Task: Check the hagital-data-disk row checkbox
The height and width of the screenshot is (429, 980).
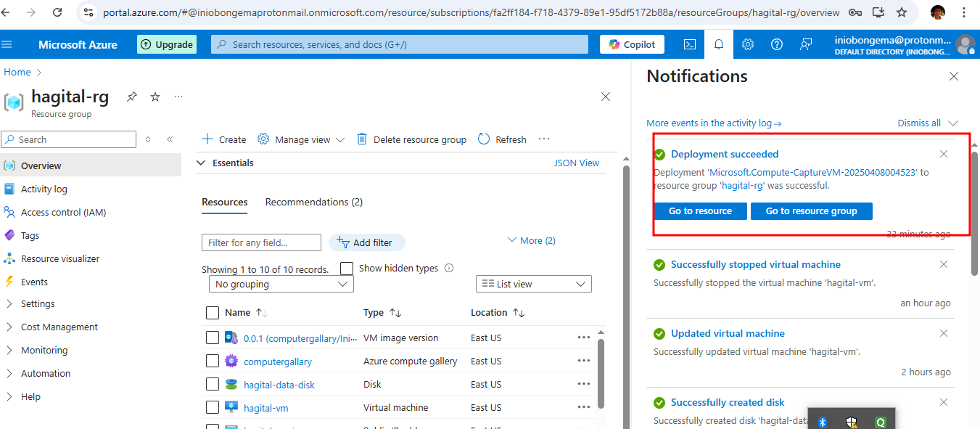Action: tap(213, 384)
